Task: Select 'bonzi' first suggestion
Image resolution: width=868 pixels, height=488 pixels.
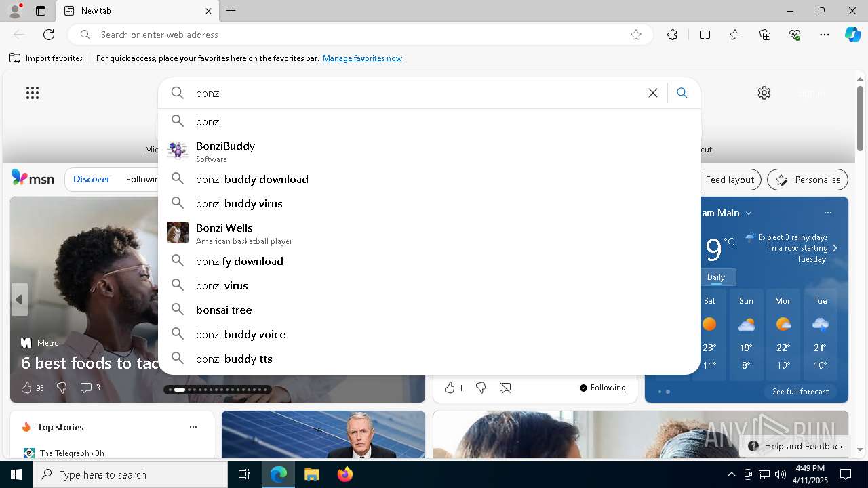Action: coord(429,121)
